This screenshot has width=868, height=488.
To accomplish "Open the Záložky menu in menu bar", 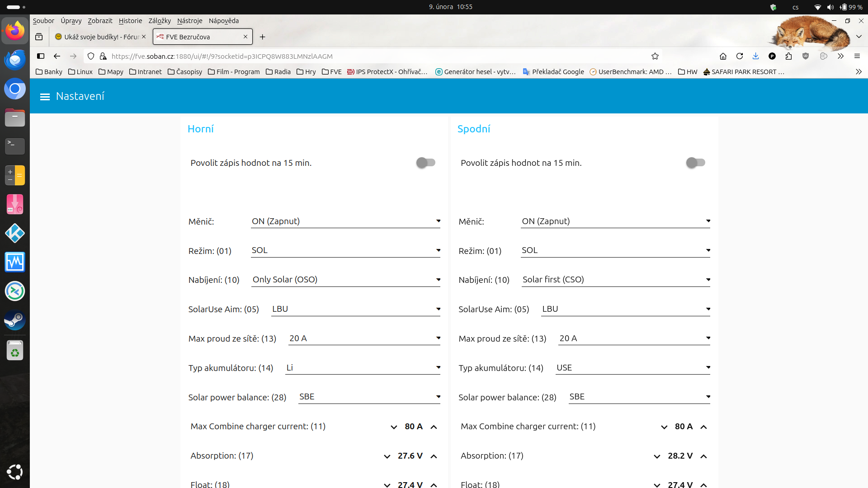I will [160, 21].
